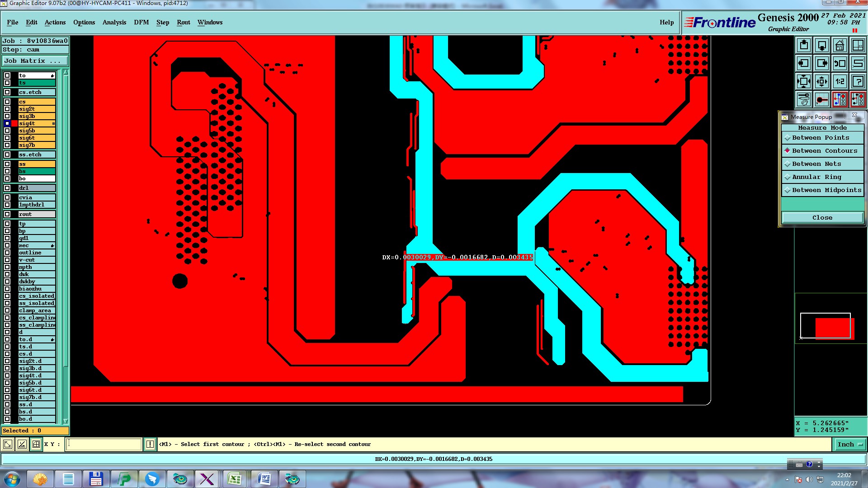Image resolution: width=868 pixels, height=488 pixels.
Task: Open the Inch units dropdown
Action: pyautogui.click(x=849, y=445)
